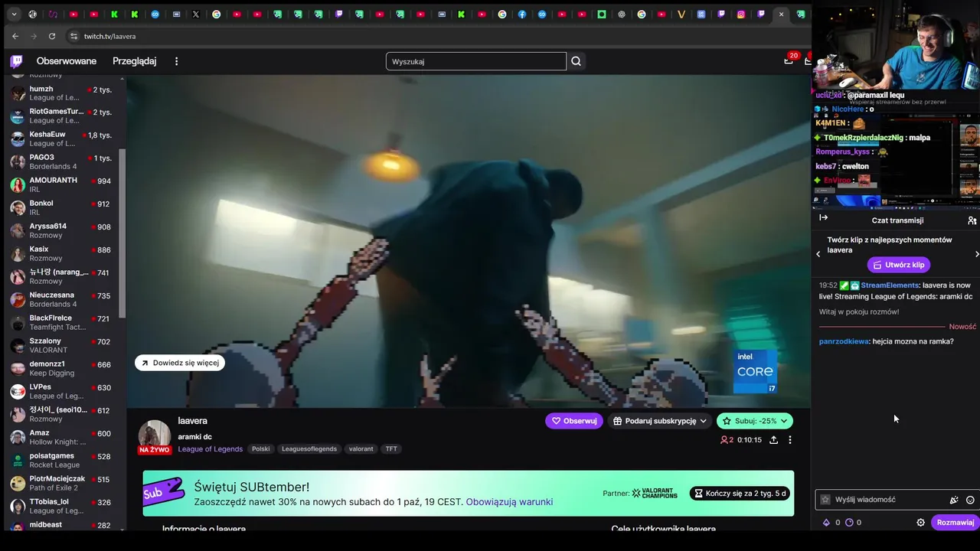This screenshot has width=980, height=551.
Task: Open polsatgames channel in sidebar
Action: point(61,461)
